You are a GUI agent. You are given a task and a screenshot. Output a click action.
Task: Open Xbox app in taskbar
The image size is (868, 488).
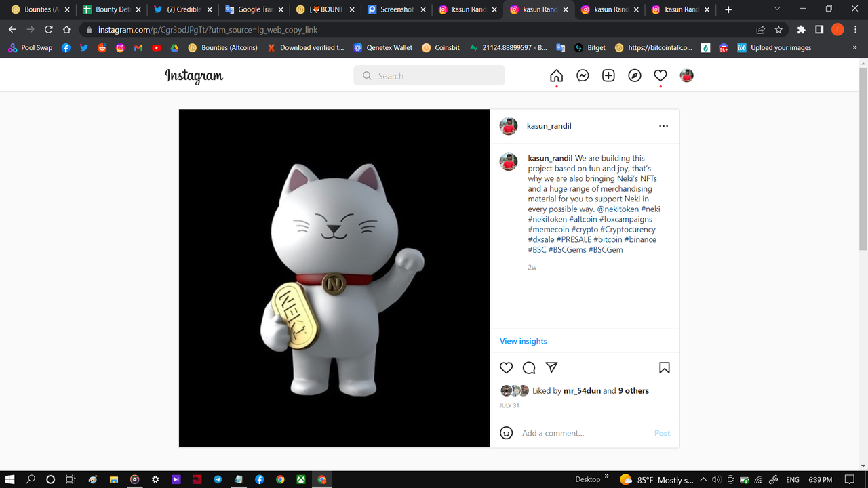click(x=300, y=479)
